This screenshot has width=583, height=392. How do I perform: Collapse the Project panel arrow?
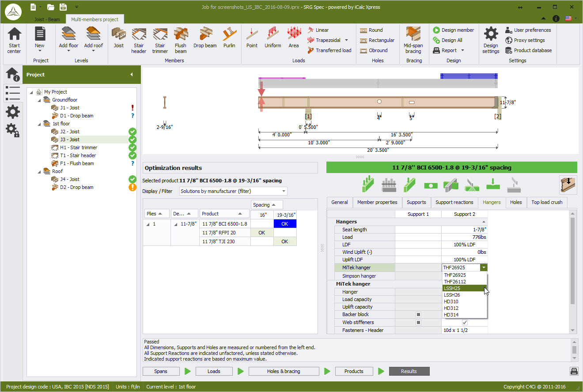coord(131,75)
